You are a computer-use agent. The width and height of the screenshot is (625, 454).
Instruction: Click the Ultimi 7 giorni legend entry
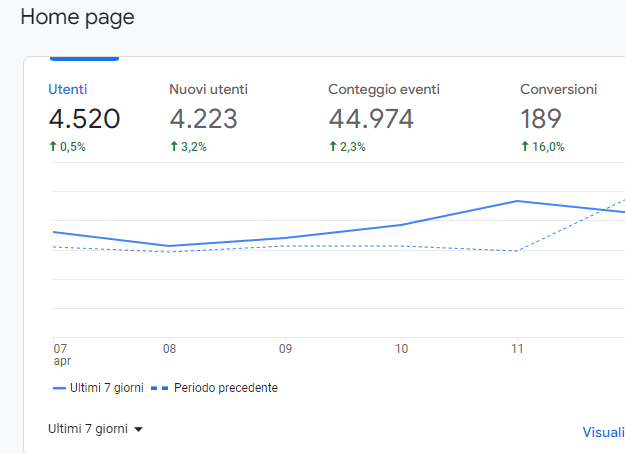[98, 388]
